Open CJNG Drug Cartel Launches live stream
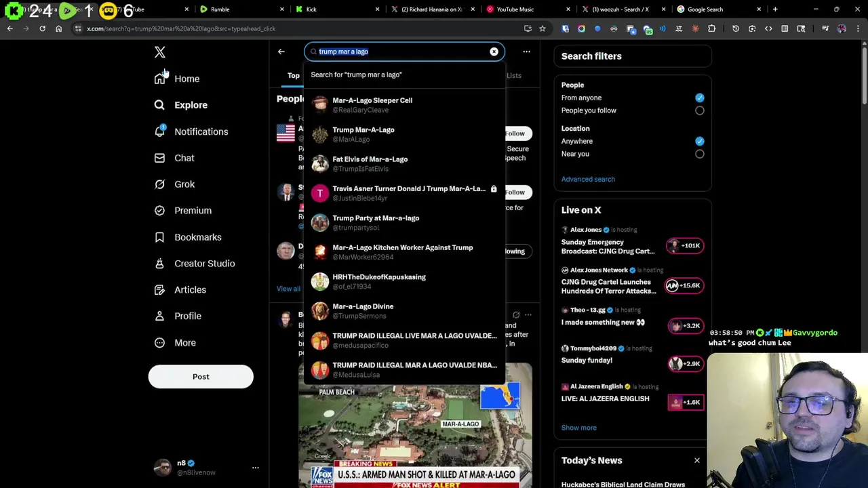 tap(632, 281)
